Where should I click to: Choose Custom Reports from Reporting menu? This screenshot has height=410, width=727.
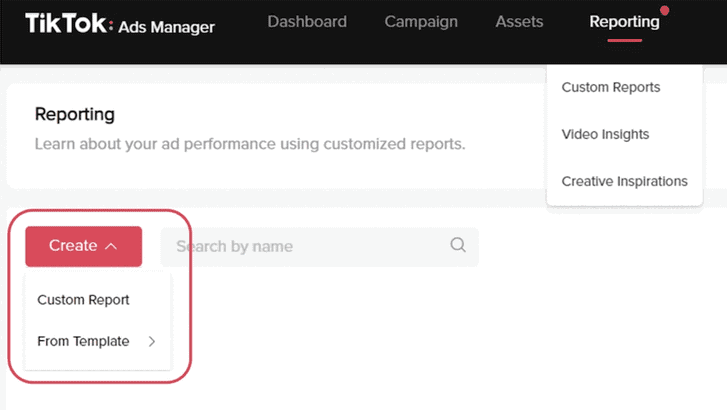(x=611, y=87)
